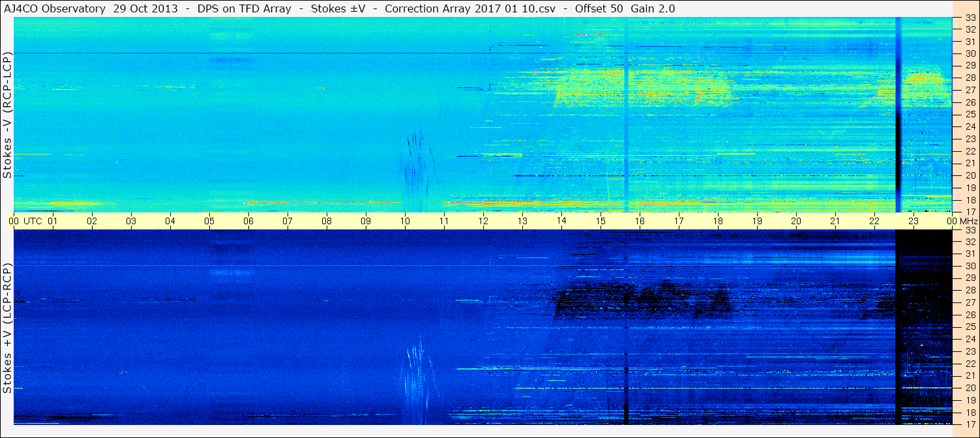Click the 23 hour mark on time axis
This screenshot has width=980, height=438.
pyautogui.click(x=913, y=221)
